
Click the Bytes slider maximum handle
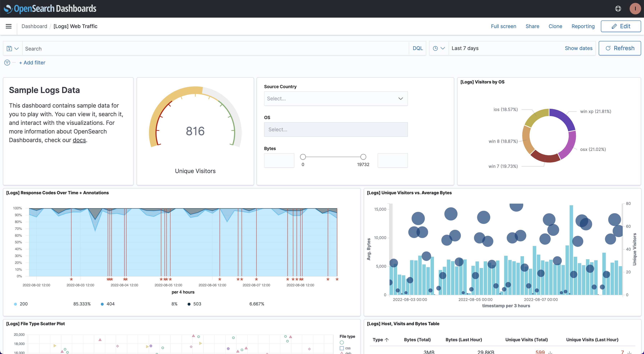tap(363, 157)
